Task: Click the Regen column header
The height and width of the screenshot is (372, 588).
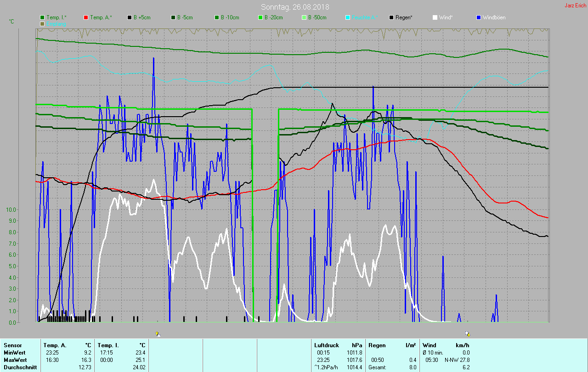Action: (x=377, y=345)
